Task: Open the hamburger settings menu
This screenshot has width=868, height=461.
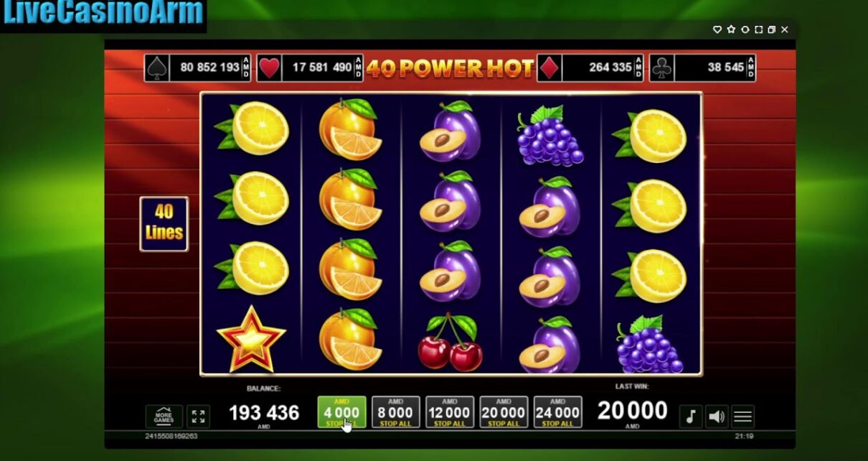Action: tap(742, 416)
